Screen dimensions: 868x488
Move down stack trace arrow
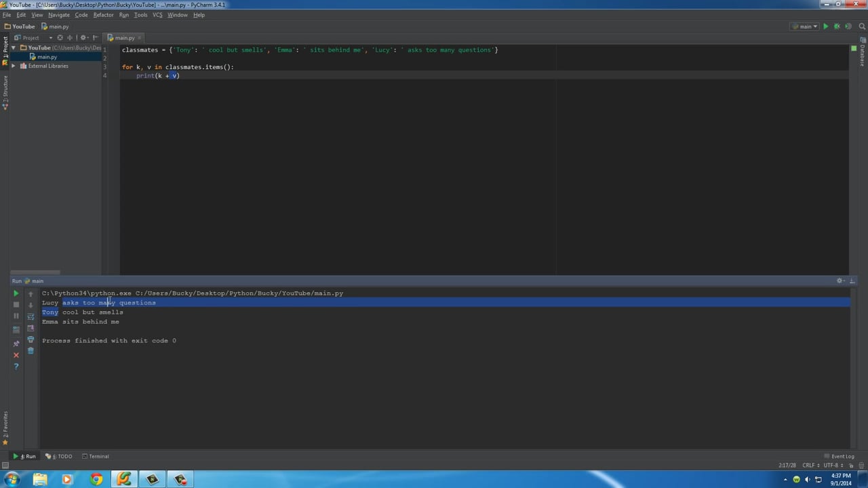click(x=31, y=305)
